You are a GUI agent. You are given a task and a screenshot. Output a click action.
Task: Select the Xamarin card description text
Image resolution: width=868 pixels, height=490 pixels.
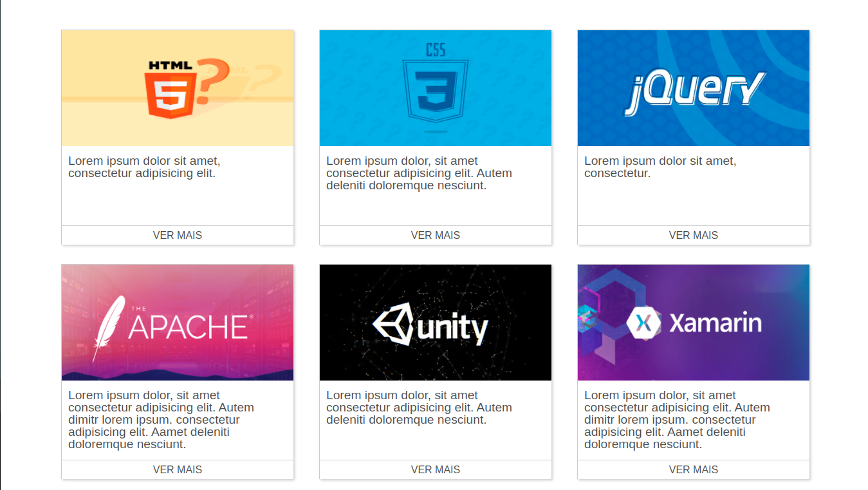[678, 420]
